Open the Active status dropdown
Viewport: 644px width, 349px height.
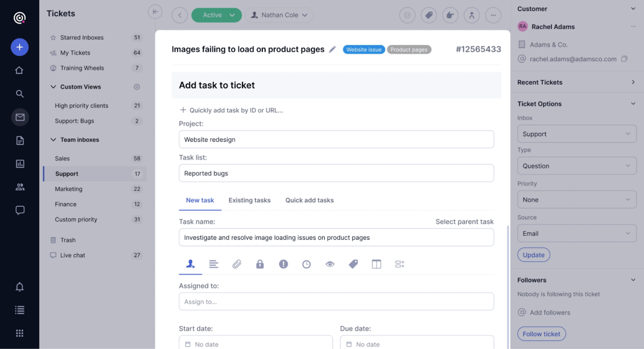pyautogui.click(x=216, y=15)
